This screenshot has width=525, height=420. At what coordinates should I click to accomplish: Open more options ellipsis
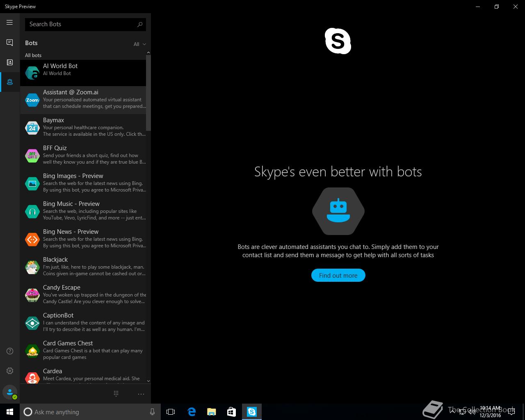pyautogui.click(x=141, y=394)
